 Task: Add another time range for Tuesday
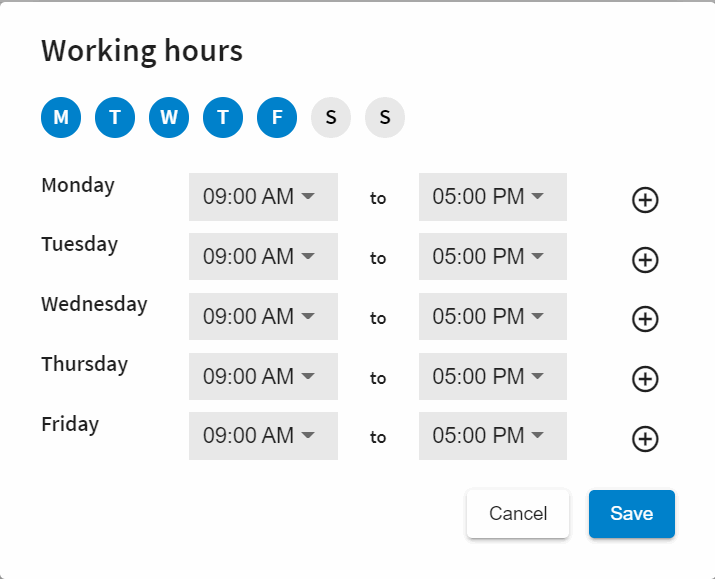(646, 260)
